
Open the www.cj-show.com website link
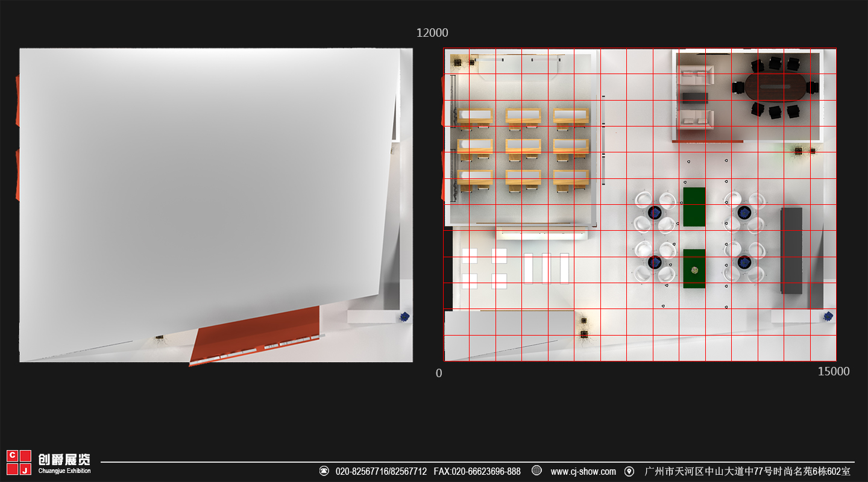pos(583,471)
